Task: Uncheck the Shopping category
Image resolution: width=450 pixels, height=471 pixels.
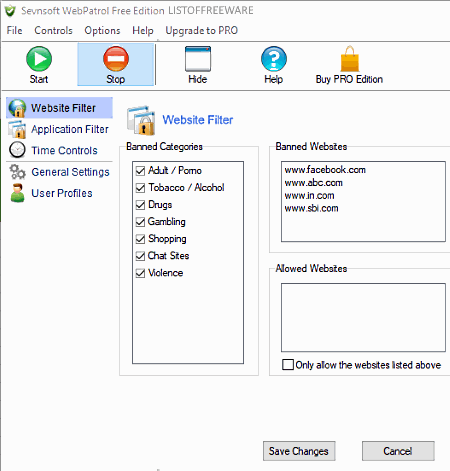Action: 140,239
